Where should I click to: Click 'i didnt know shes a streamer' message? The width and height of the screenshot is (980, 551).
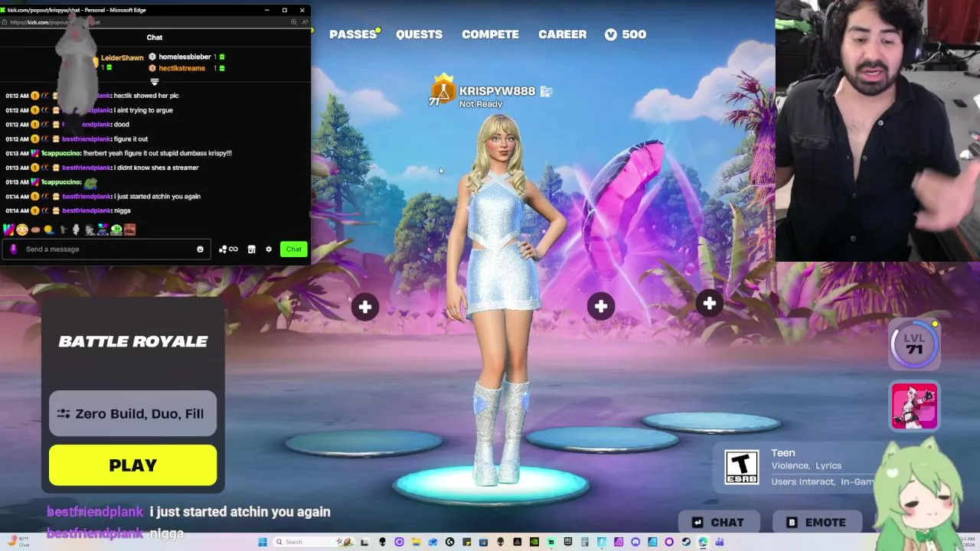pos(155,168)
